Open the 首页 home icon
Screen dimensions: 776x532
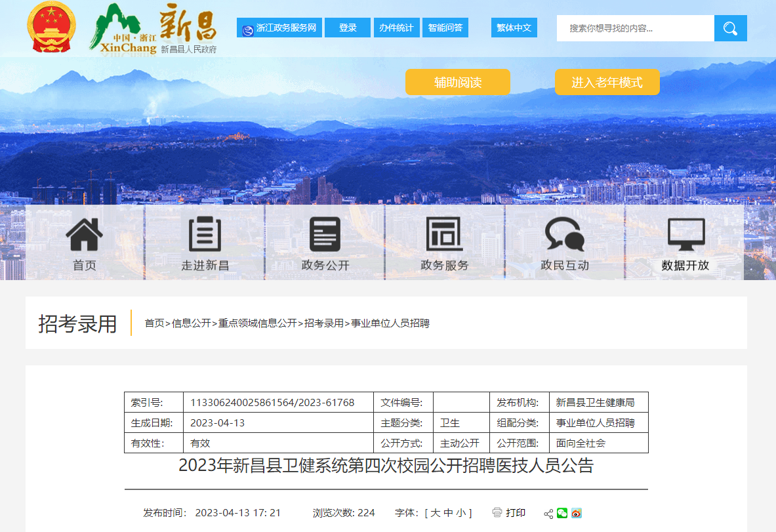[85, 235]
